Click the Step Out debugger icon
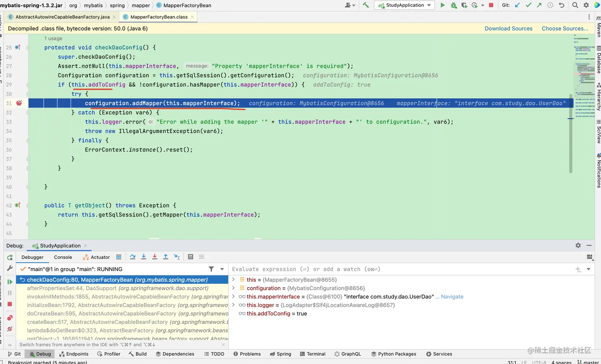The height and width of the screenshot is (364, 601). tap(166, 257)
